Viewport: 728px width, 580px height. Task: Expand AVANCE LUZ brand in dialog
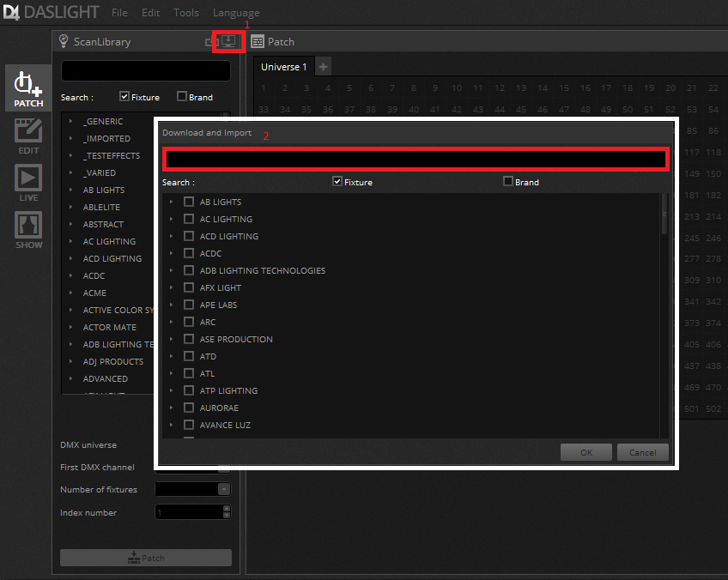pos(172,425)
